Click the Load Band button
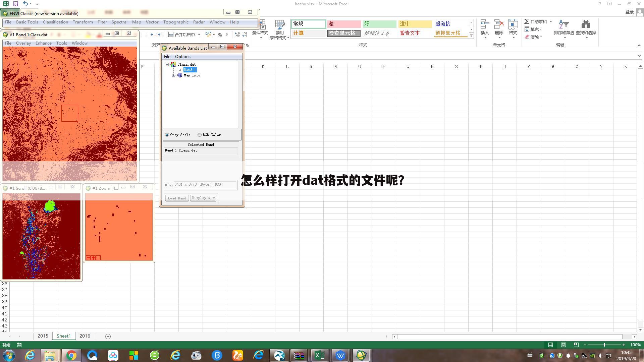 [x=177, y=198]
